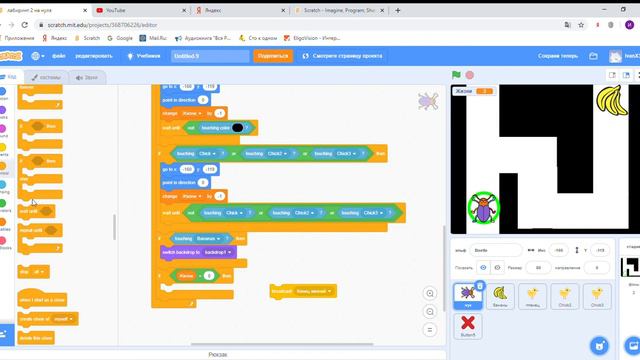Click the sprite direction field
This screenshot has height=360, width=640.
coord(596,268)
